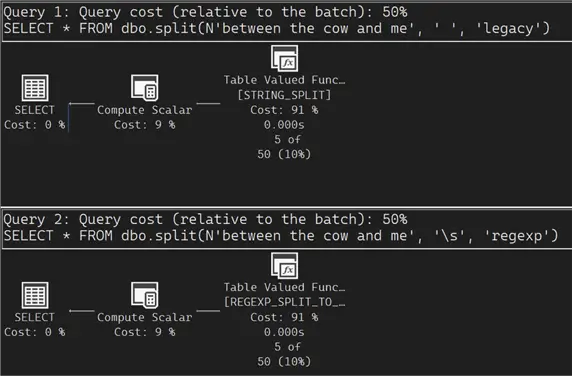The width and height of the screenshot is (572, 376).
Task: Click 'Cost: 91 %' under STRING_SPLIT
Action: [284, 110]
